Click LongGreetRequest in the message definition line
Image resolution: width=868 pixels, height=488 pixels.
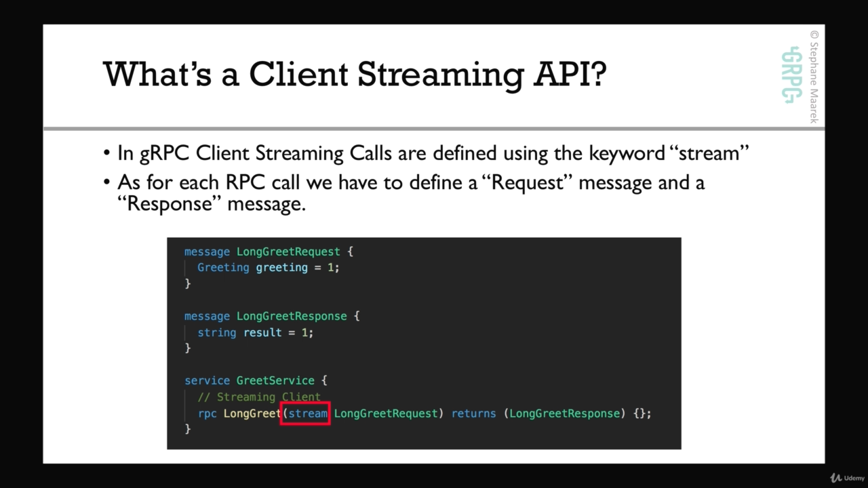coord(288,251)
